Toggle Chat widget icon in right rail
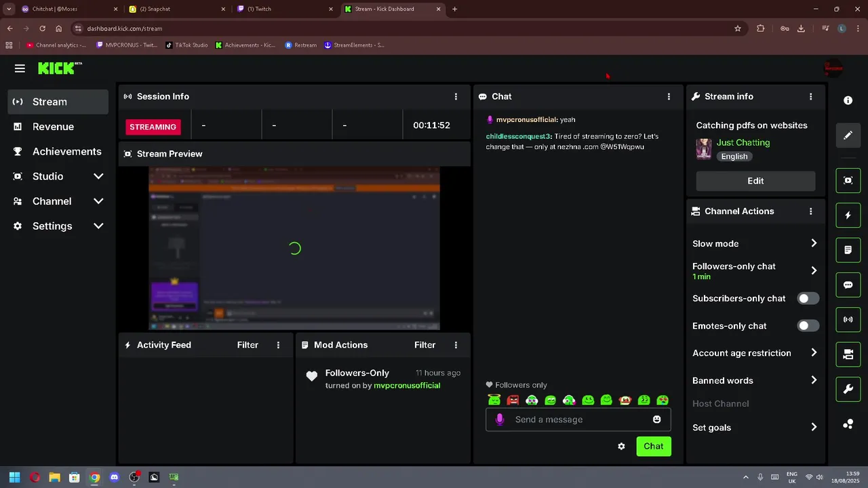The image size is (868, 488). pyautogui.click(x=848, y=285)
